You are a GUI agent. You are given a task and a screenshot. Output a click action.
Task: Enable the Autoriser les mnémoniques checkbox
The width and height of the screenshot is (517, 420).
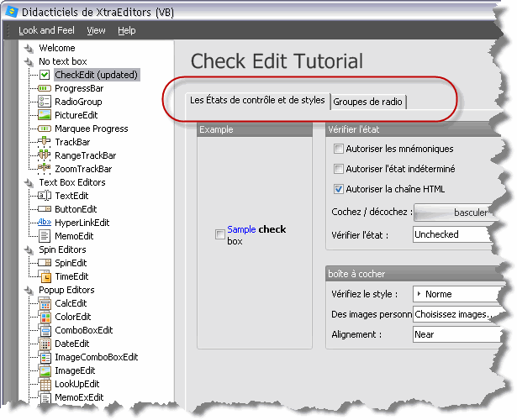pyautogui.click(x=339, y=149)
